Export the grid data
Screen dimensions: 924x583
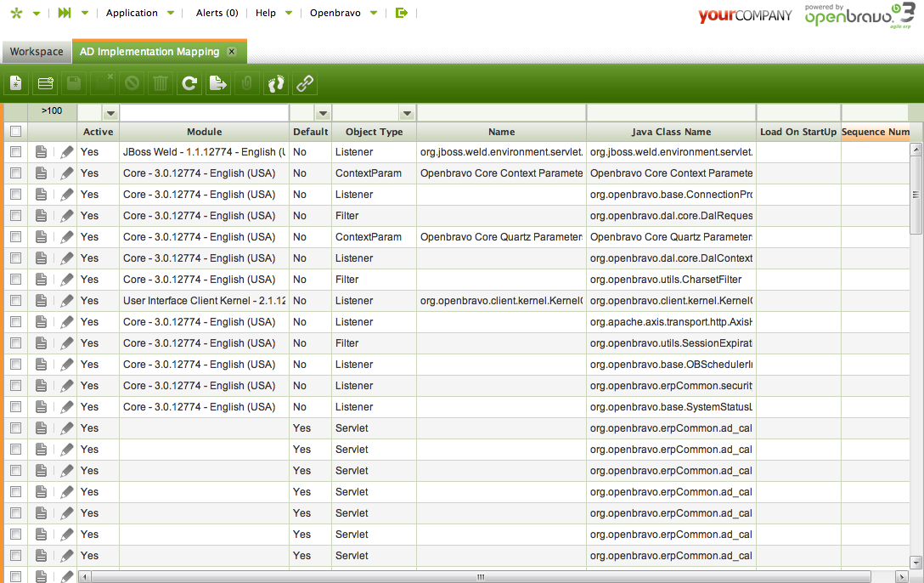(218, 82)
